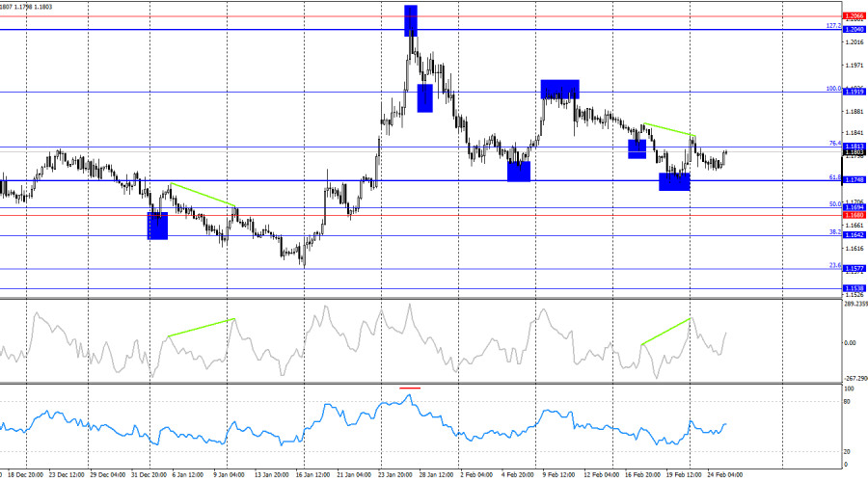Click the 9 Feb 12:00 time label
This screenshot has height=482, width=868.
pyautogui.click(x=558, y=475)
